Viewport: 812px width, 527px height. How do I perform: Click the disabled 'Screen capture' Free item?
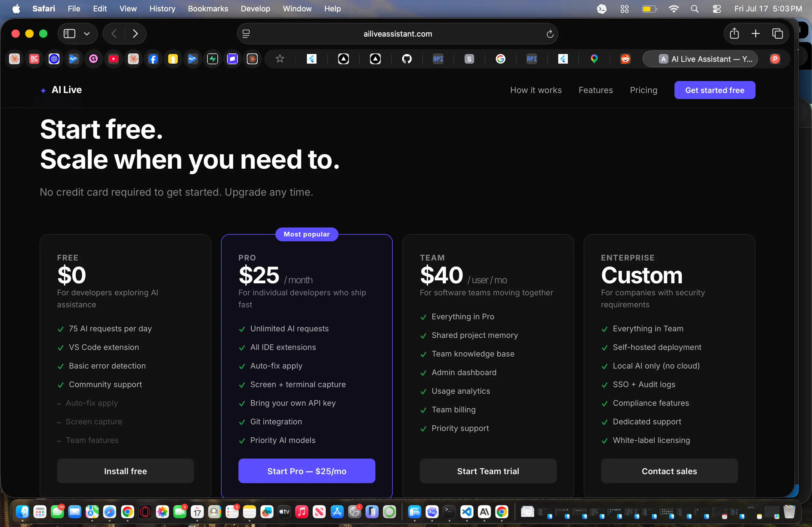click(94, 422)
